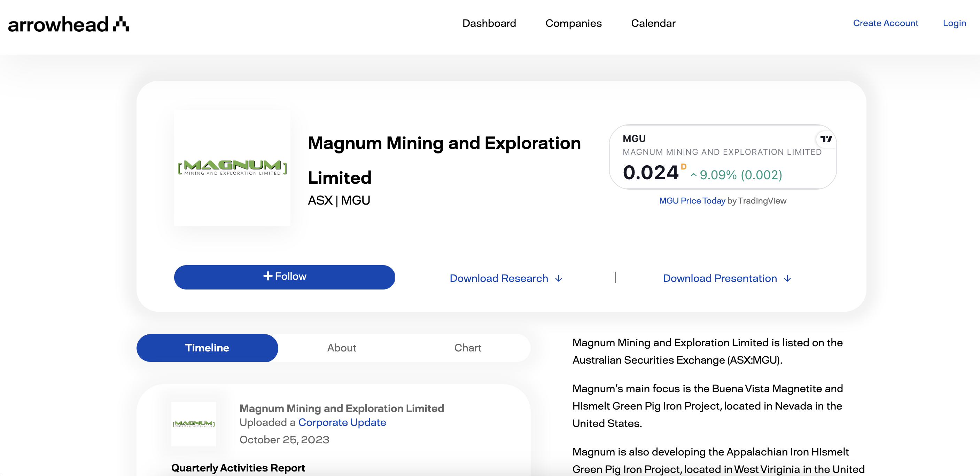
Task: Click the plus icon on Follow button
Action: 267,276
